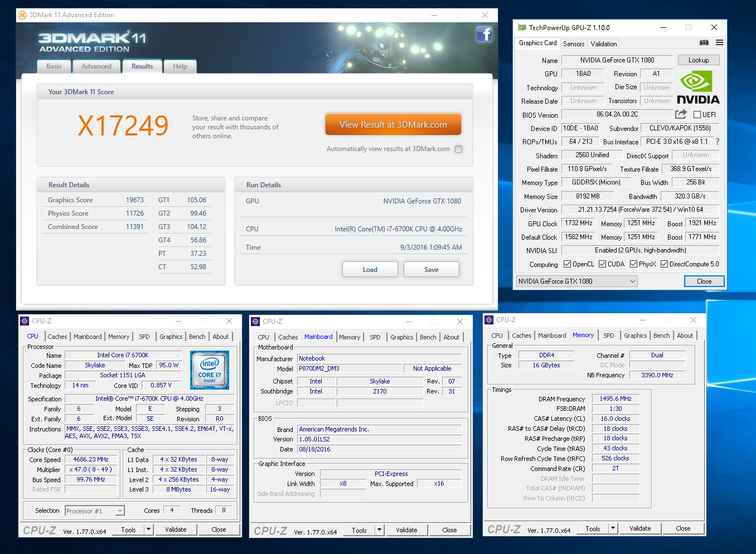Click the Physics Score value 11726
The height and width of the screenshot is (554, 756).
(x=134, y=213)
